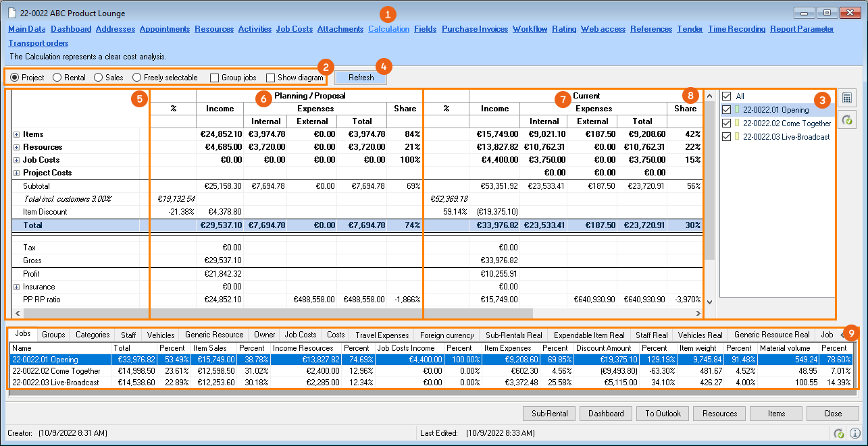This screenshot has width=868, height=446.
Task: Click the calculation grid horizontal scrollbar
Action: tap(338, 314)
